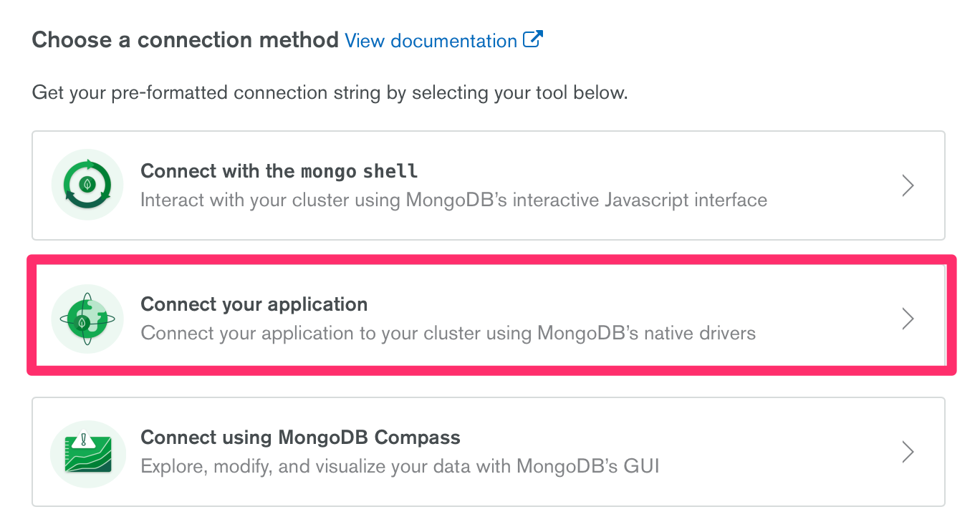Click the native drivers description line

click(448, 332)
